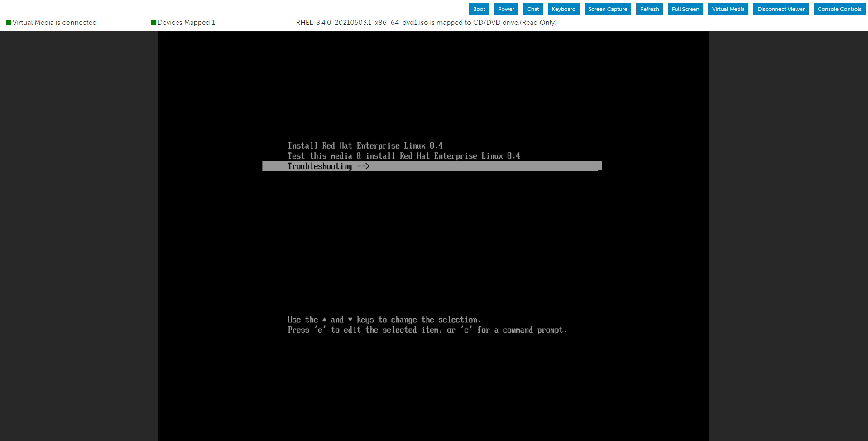Select Install Red Hat Enterprise Linux 8.4
The width and height of the screenshot is (868, 441).
pos(365,145)
